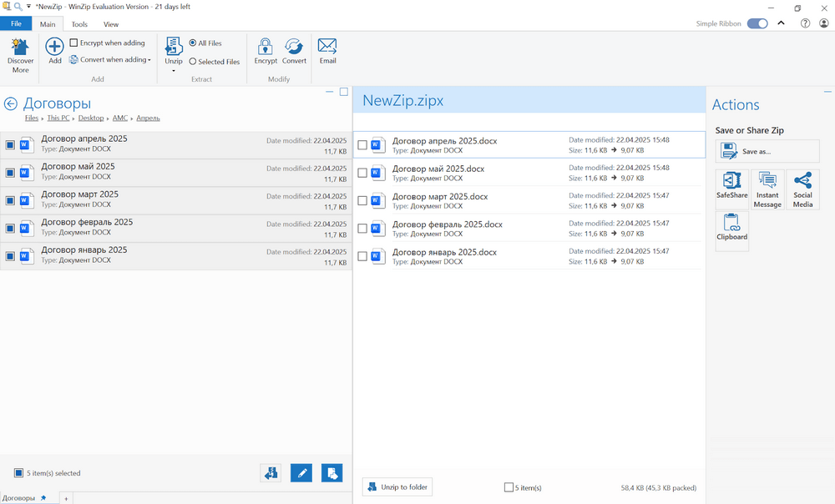835x504 pixels.
Task: Open the File menu
Action: 16,23
